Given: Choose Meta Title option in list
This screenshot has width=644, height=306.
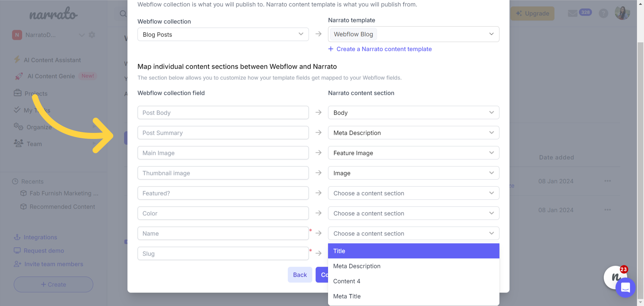Looking at the screenshot, I should [x=414, y=296].
